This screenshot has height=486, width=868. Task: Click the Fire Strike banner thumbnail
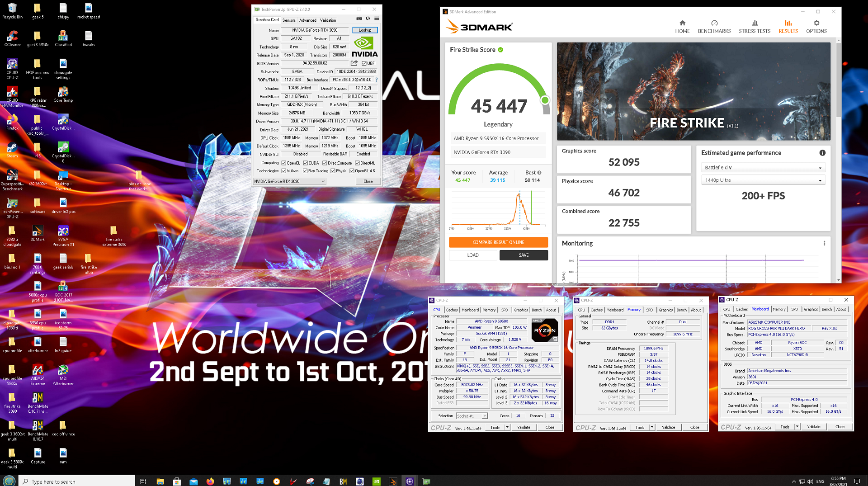pos(693,91)
